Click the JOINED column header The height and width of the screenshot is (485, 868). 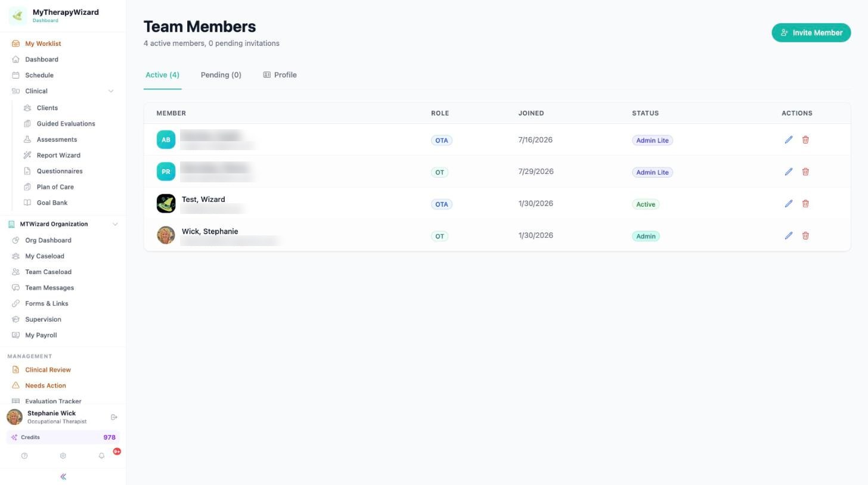click(531, 113)
